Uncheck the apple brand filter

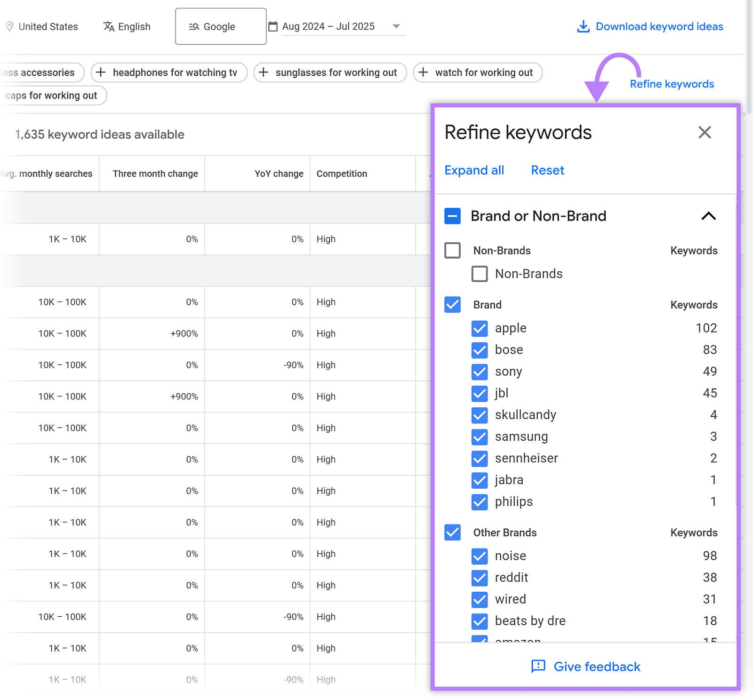tap(480, 328)
